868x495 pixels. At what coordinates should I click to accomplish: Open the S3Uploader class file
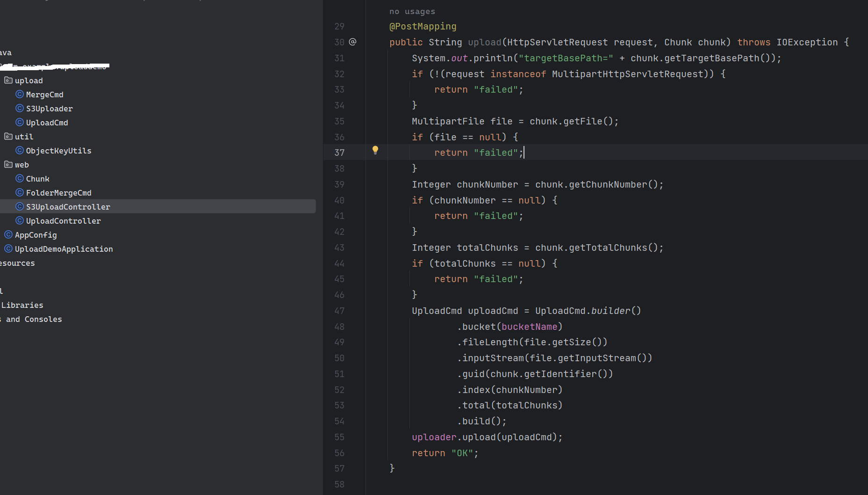pyautogui.click(x=49, y=109)
